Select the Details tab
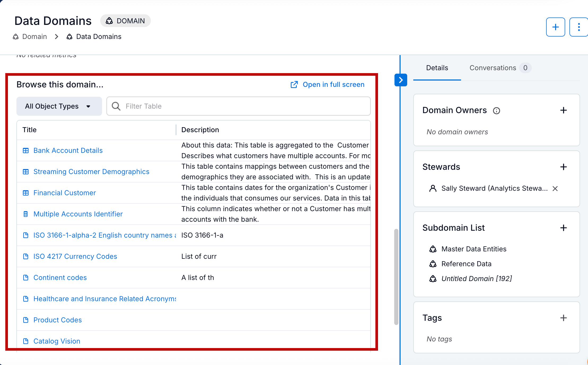The image size is (588, 365). pos(437,68)
